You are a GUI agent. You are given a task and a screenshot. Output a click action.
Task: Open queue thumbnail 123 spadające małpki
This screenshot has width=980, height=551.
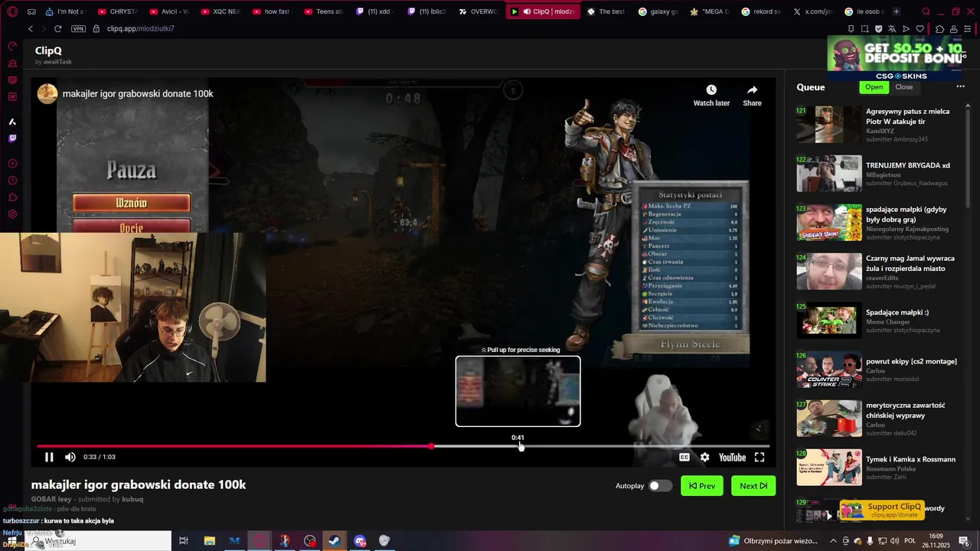point(829,223)
